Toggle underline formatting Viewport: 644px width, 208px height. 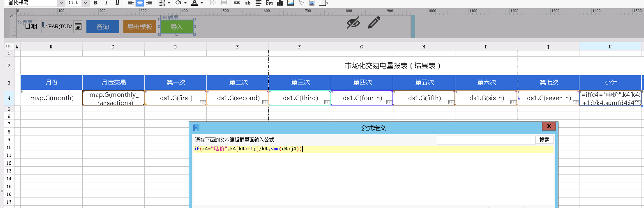[117, 3]
